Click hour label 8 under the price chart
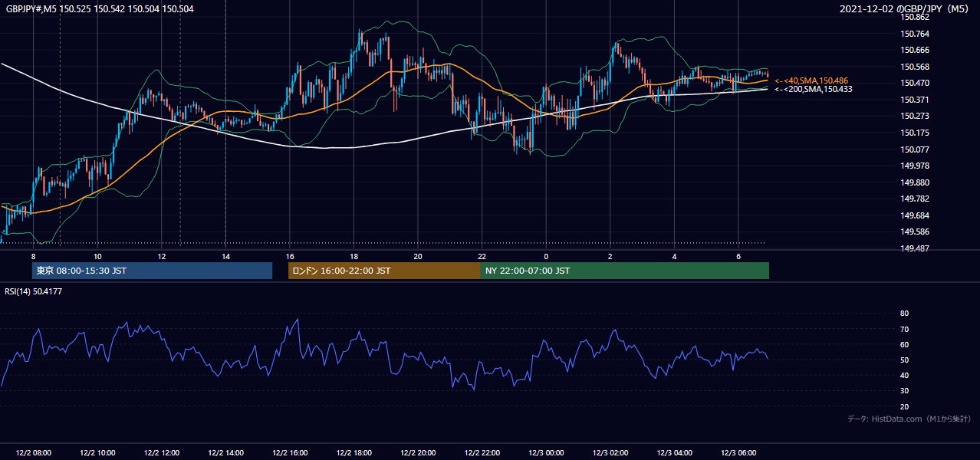The width and height of the screenshot is (980, 460). point(33,255)
